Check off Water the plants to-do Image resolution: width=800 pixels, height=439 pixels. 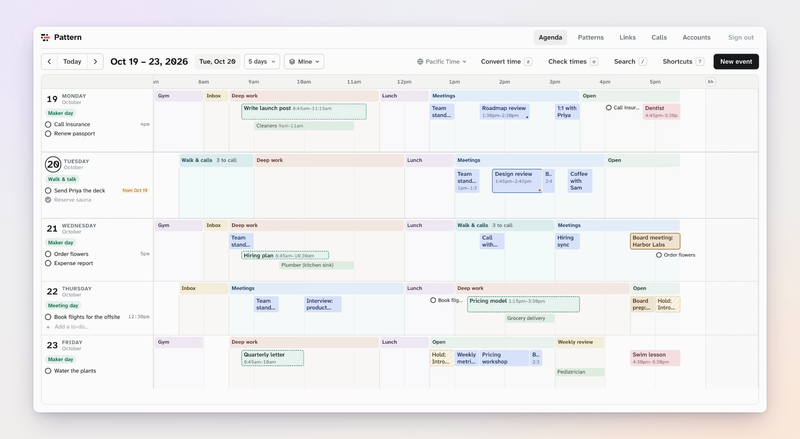coord(48,371)
